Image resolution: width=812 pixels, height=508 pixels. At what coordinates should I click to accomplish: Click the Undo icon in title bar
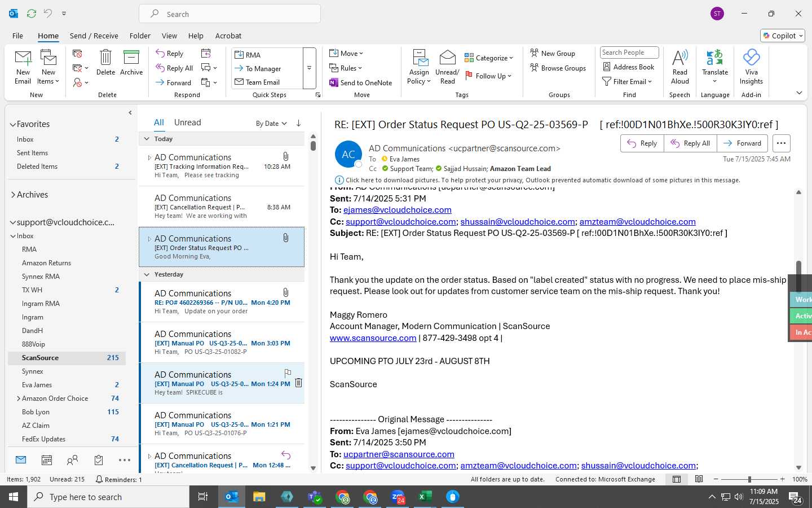[x=48, y=13]
